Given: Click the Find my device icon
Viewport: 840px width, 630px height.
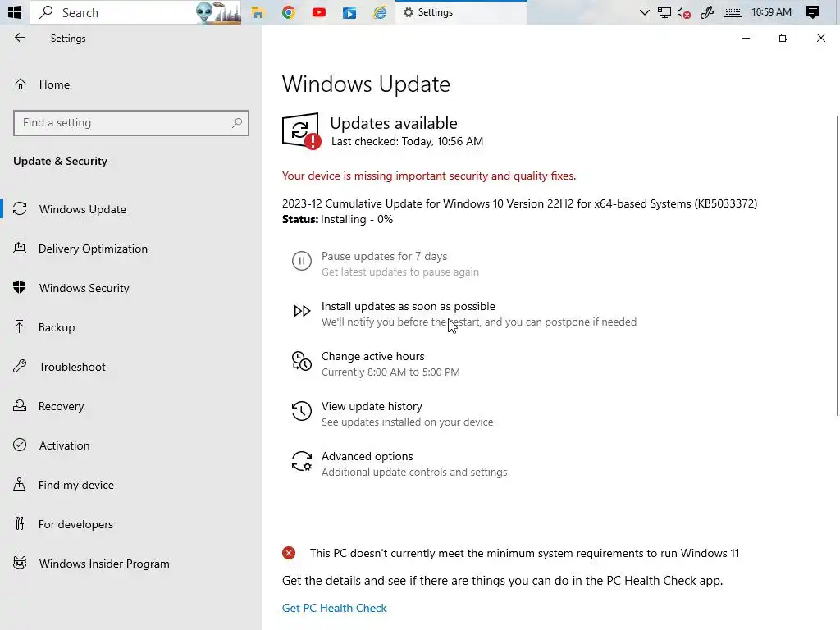Looking at the screenshot, I should click(20, 484).
